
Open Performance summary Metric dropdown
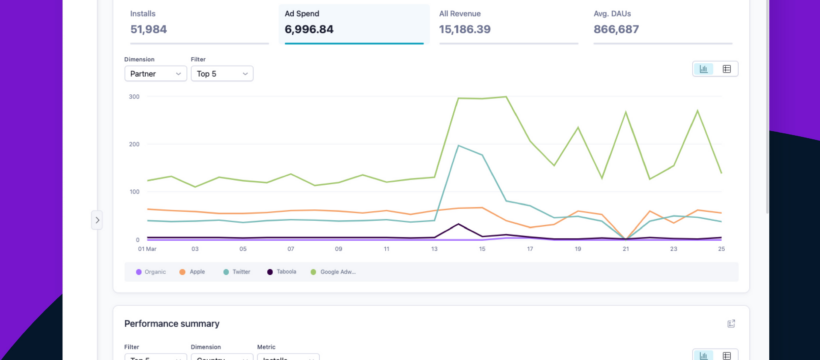pyautogui.click(x=288, y=357)
